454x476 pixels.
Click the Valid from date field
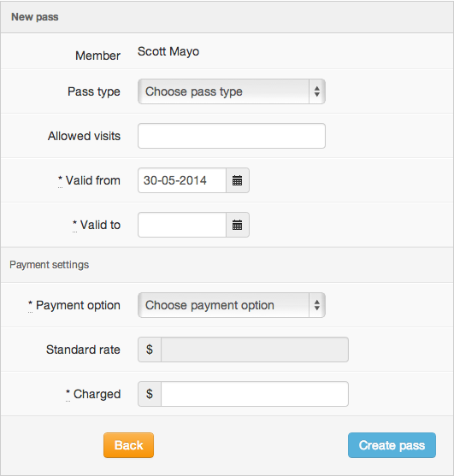[x=182, y=180]
